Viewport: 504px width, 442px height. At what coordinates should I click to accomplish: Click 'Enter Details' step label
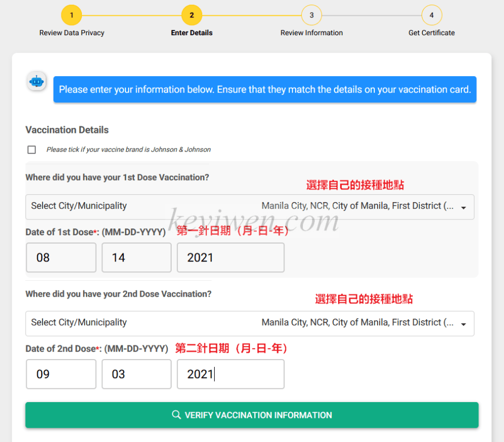click(x=192, y=33)
